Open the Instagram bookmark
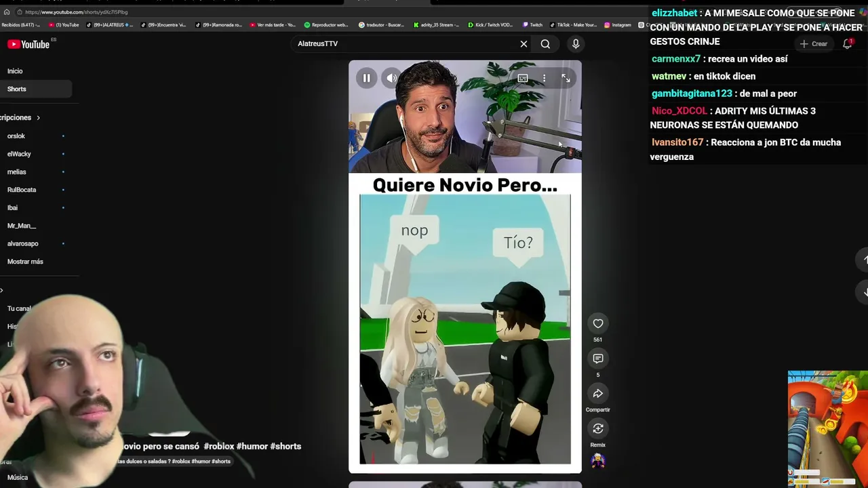 tap(618, 25)
